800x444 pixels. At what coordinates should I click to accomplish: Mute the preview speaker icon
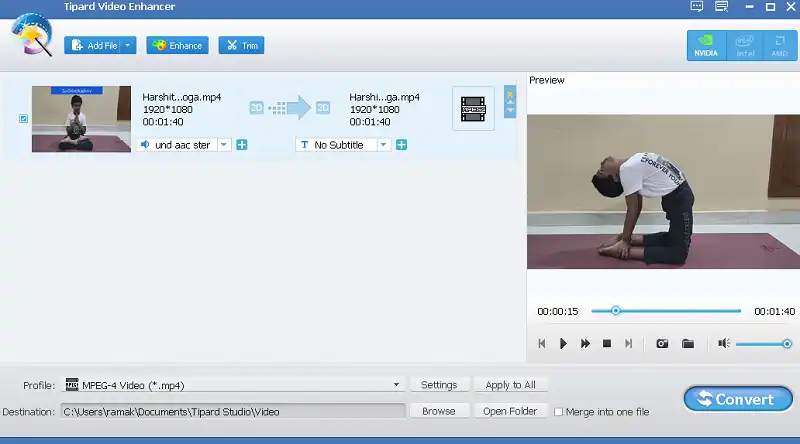pyautogui.click(x=723, y=344)
